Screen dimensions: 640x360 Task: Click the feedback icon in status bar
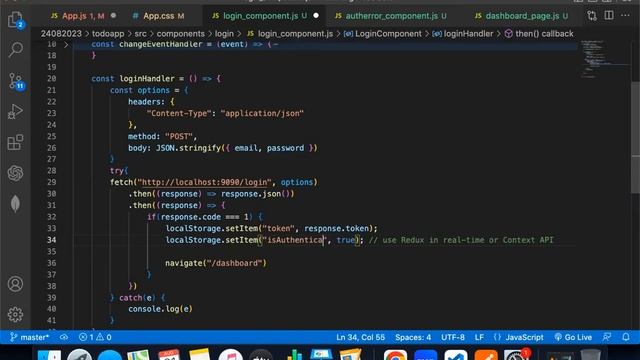point(607,337)
